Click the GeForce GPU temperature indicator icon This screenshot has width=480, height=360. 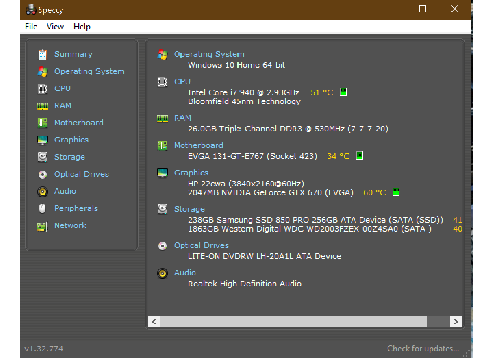(x=396, y=192)
